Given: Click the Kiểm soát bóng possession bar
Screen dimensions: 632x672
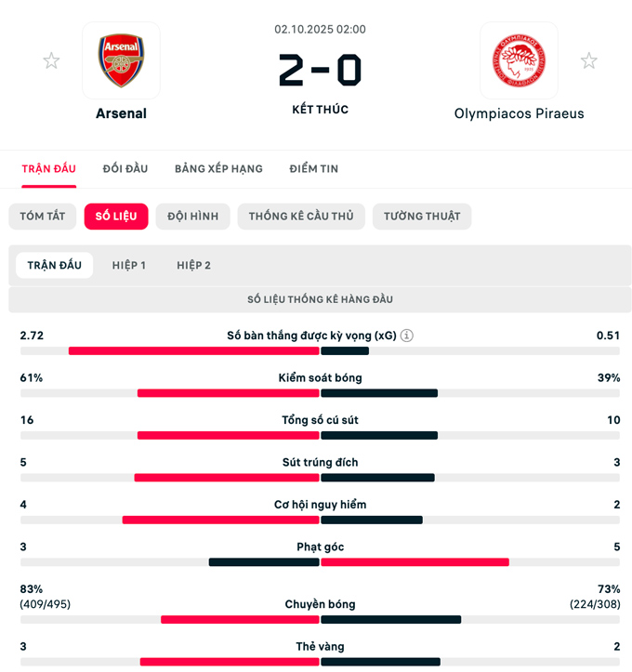Looking at the screenshot, I should 320,393.
